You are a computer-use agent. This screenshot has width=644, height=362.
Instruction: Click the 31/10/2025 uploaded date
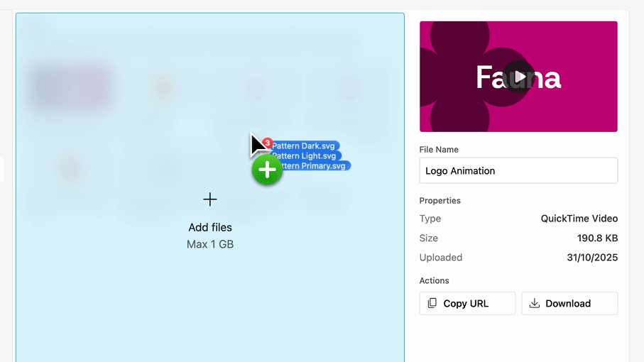coord(592,258)
